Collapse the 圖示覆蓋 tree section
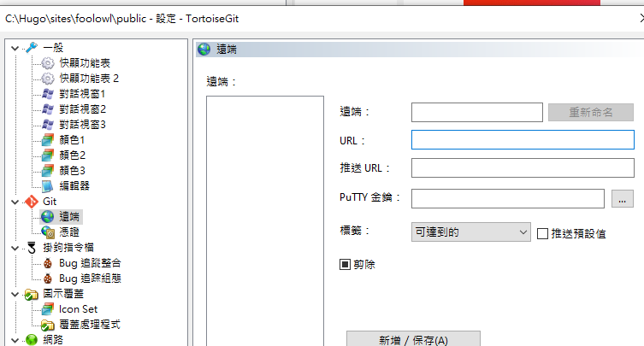Viewport: 644px width, 346px height. [15, 294]
